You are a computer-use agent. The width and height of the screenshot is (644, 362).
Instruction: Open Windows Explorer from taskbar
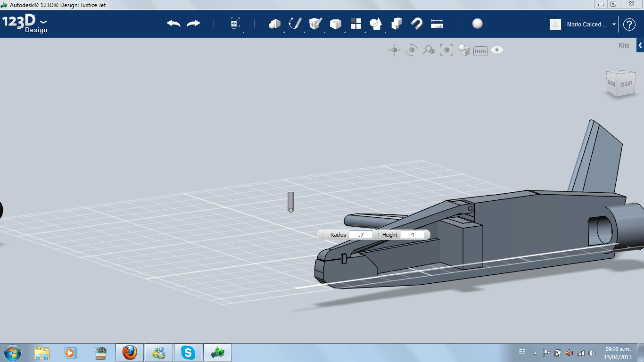[42, 353]
